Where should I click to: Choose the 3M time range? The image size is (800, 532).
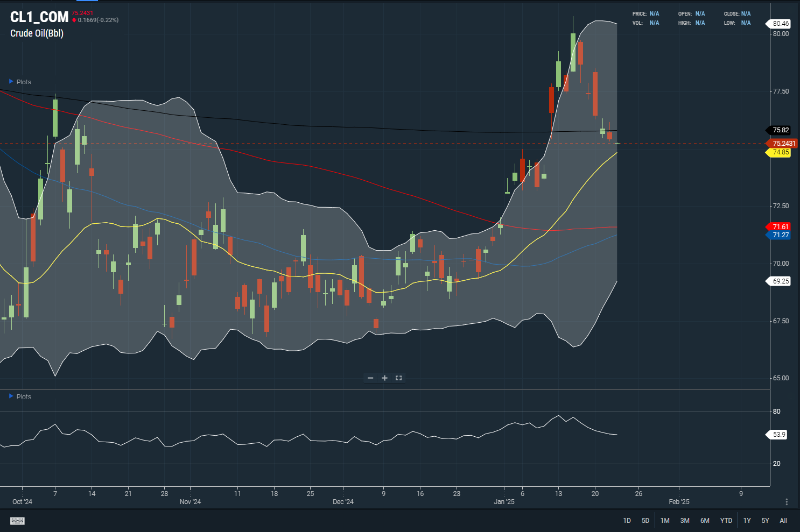click(685, 521)
